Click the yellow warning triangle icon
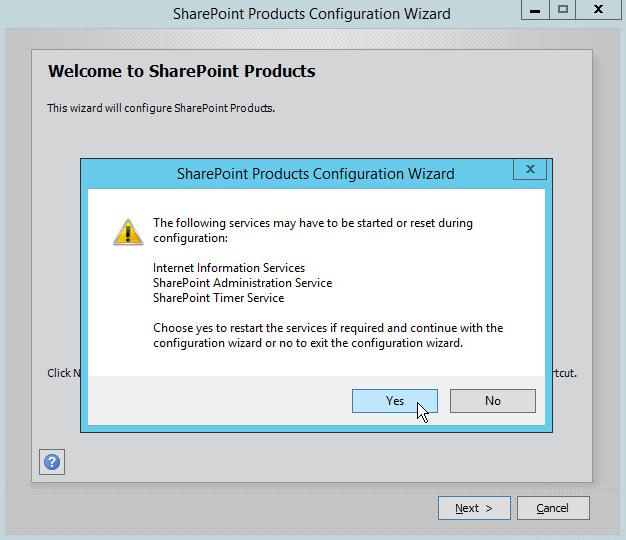The width and height of the screenshot is (626, 540). 127,232
